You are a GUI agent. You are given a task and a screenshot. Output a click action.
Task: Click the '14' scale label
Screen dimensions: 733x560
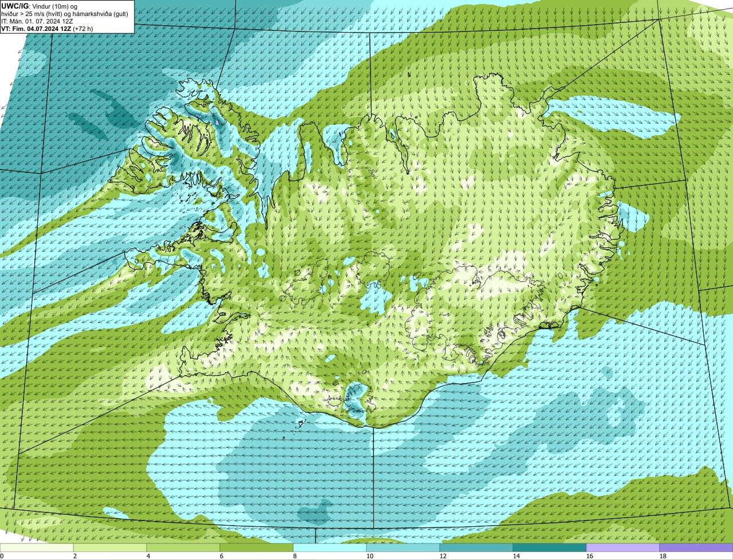point(517,556)
